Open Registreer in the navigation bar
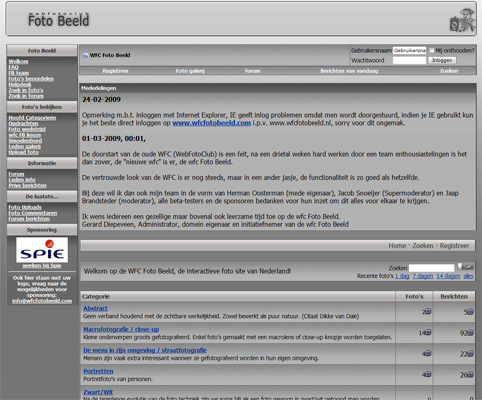Image resolution: width=482 pixels, height=400 pixels. tap(115, 71)
